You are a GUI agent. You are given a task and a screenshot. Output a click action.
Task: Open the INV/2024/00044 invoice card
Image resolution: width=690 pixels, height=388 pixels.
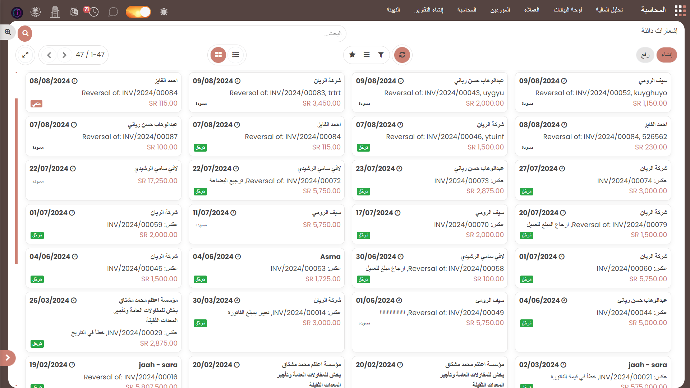[x=593, y=322]
